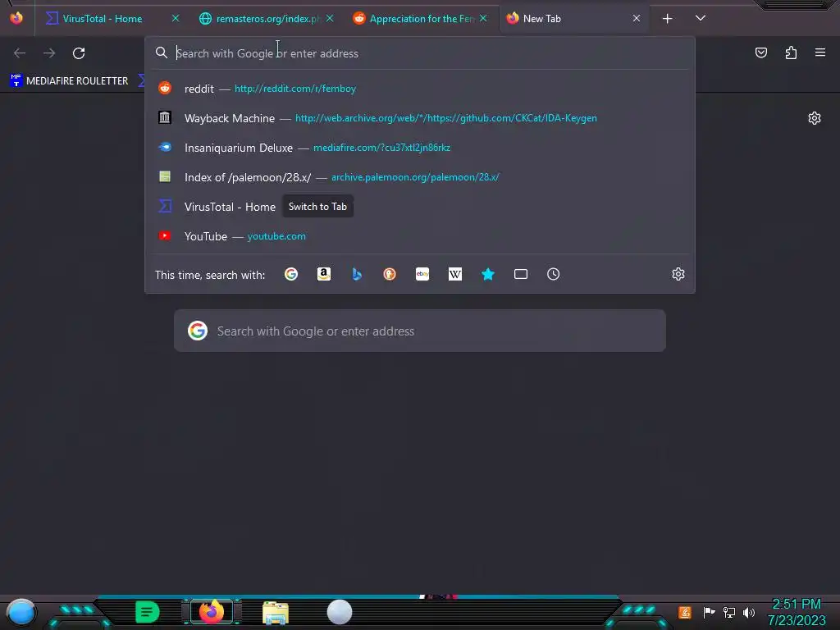This screenshot has height=630, width=840.
Task: Open the clock showing 2:51 PM
Action: tap(797, 612)
